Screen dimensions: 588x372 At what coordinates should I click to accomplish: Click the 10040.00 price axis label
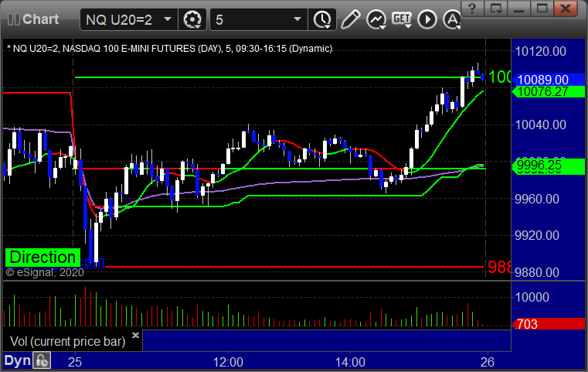540,125
